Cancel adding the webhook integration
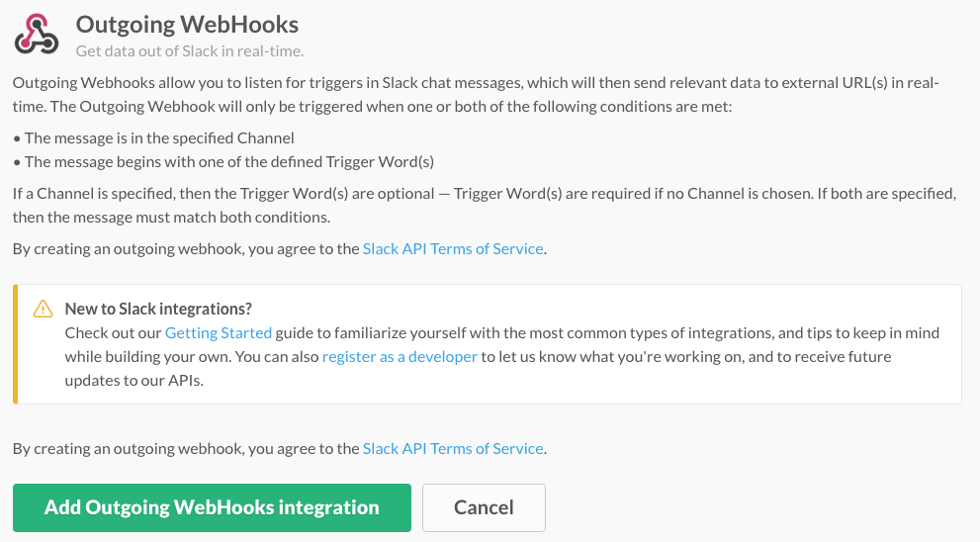Viewport: 980px width, 542px height. click(484, 507)
